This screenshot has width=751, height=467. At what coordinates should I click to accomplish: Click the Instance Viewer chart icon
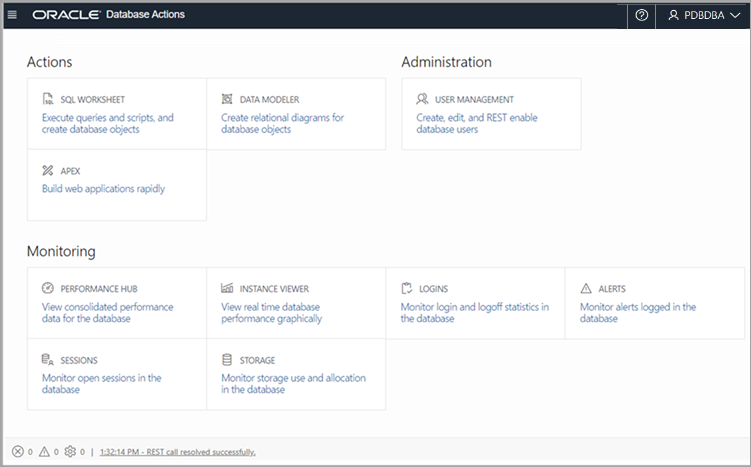(x=227, y=289)
